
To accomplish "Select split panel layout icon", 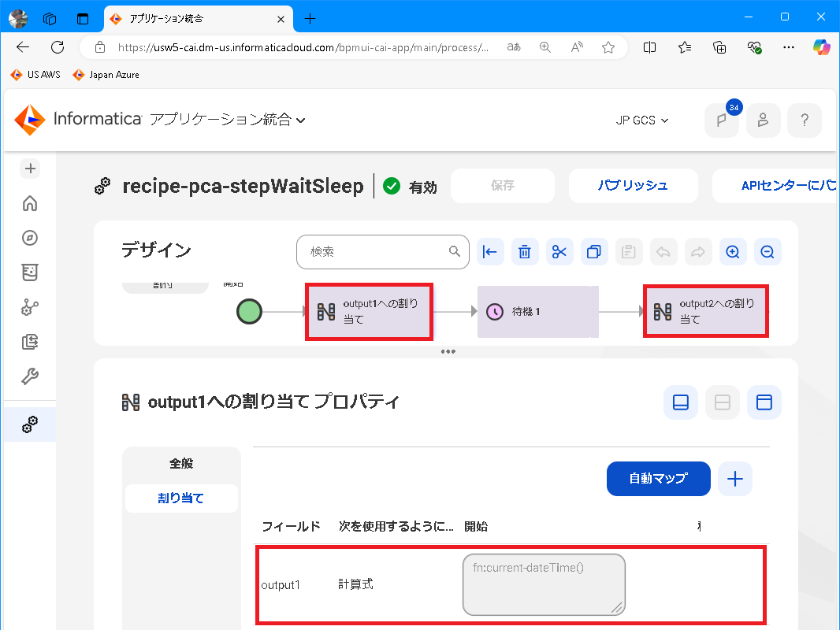I will click(x=722, y=402).
